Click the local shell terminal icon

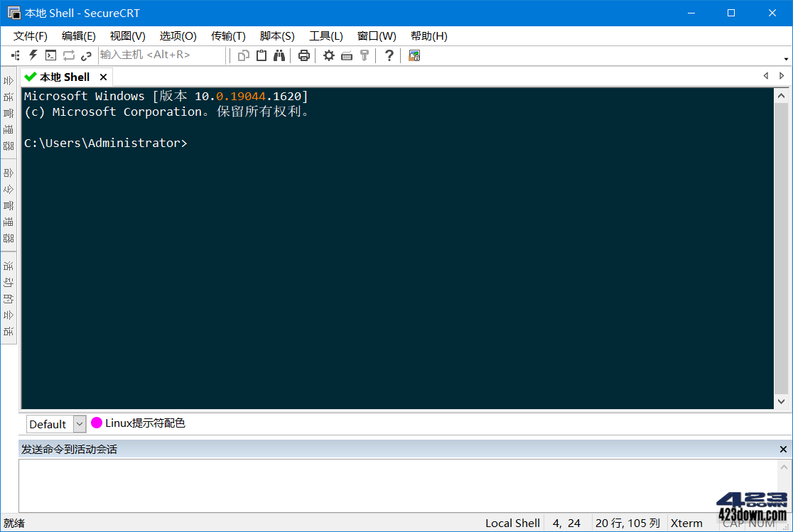[50, 55]
